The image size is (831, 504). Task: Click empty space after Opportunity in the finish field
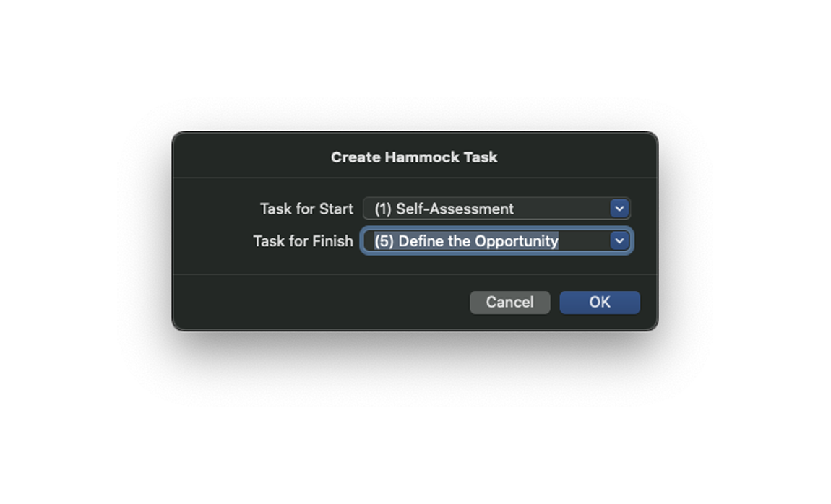(584, 241)
